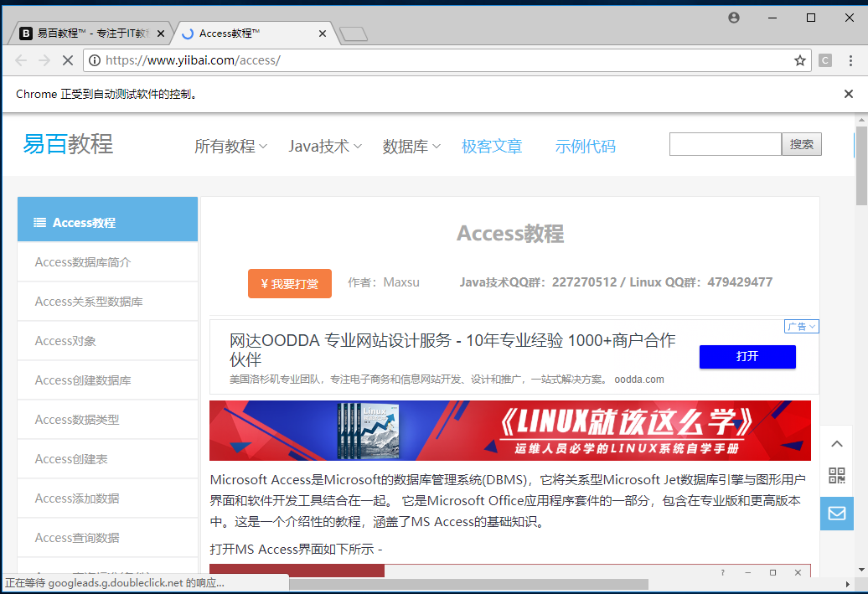The image size is (868, 594).
Task: Click the blue 打开 ad button
Action: click(747, 357)
